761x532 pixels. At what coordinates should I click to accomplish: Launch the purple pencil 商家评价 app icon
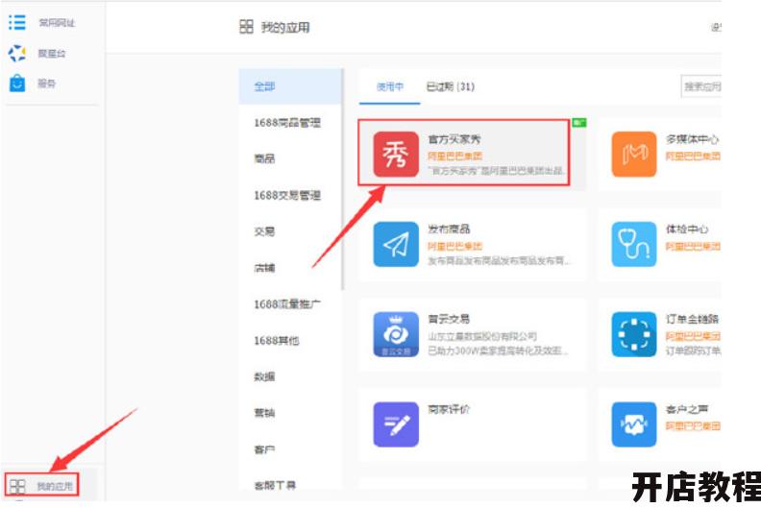(396, 424)
